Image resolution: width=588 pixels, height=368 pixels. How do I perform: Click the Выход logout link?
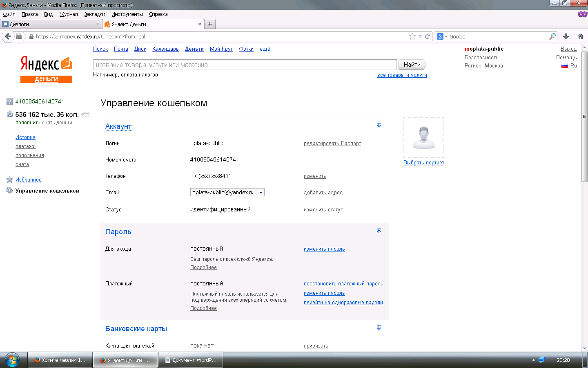(569, 49)
